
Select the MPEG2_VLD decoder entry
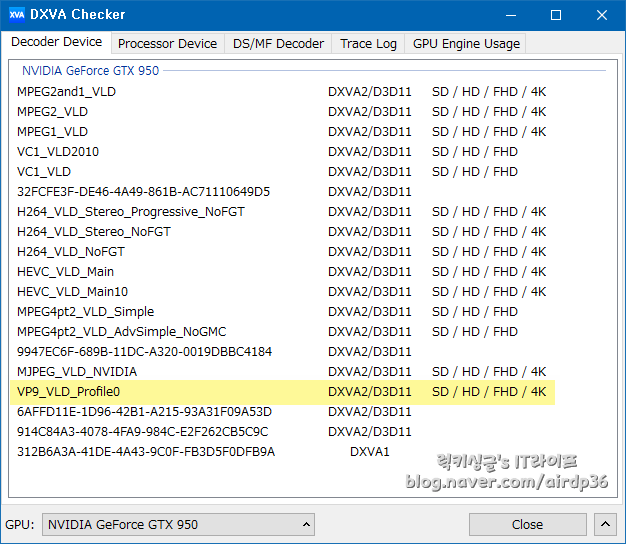281,112
